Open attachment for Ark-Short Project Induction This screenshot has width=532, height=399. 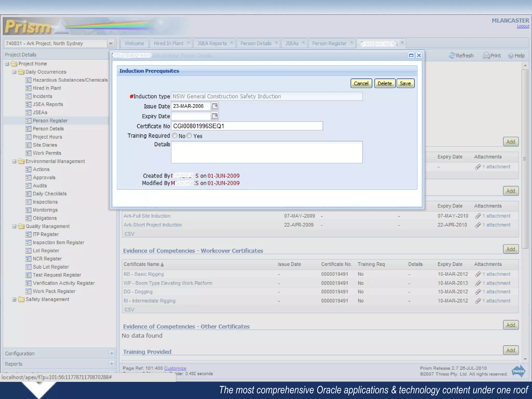tap(493, 225)
